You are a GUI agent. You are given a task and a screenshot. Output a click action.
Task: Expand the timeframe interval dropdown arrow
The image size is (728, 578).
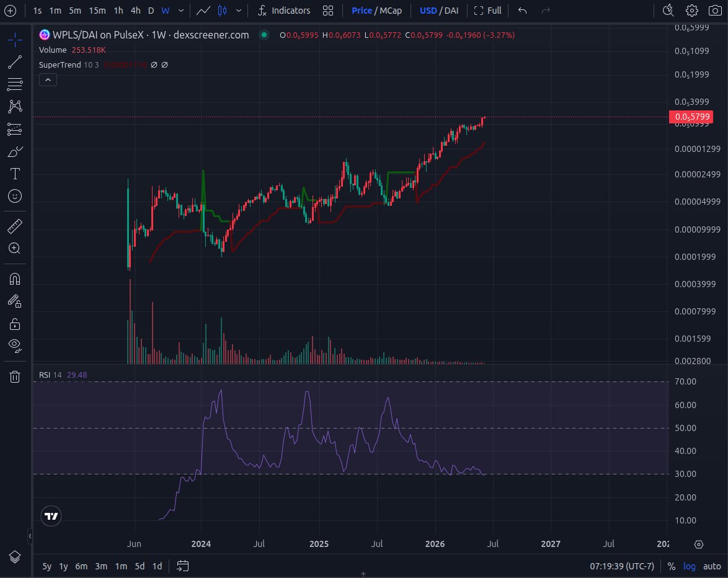(181, 10)
